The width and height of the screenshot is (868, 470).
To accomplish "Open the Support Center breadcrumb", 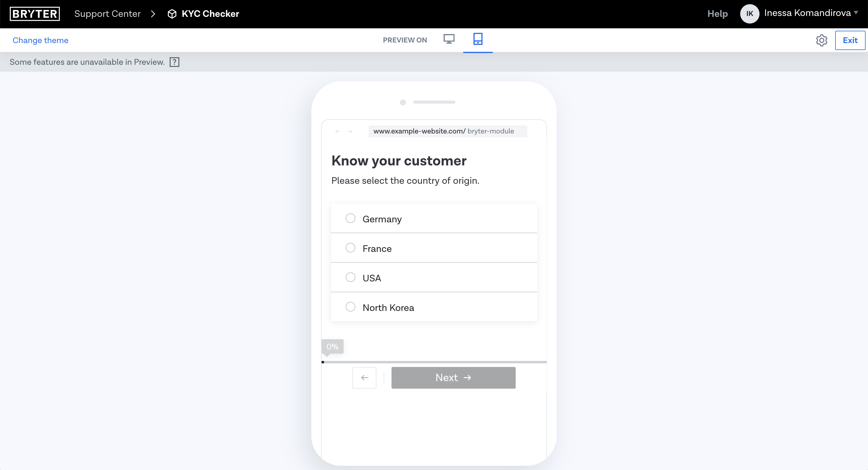I will click(x=107, y=14).
